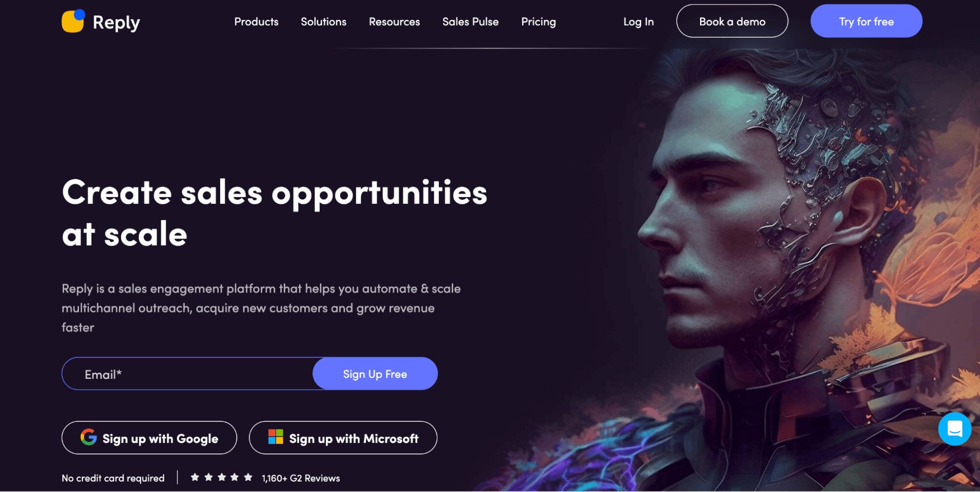Click the fifth G2 rating star
The height and width of the screenshot is (492, 980).
click(248, 477)
